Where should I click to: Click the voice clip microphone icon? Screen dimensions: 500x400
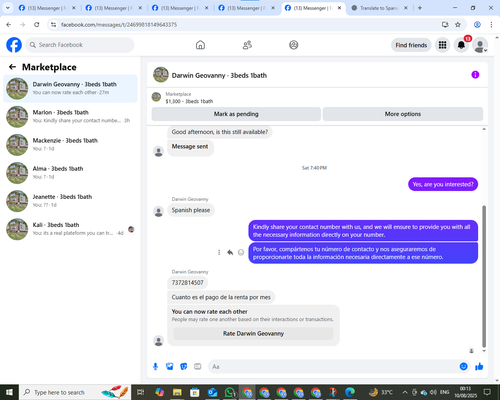coord(155,367)
